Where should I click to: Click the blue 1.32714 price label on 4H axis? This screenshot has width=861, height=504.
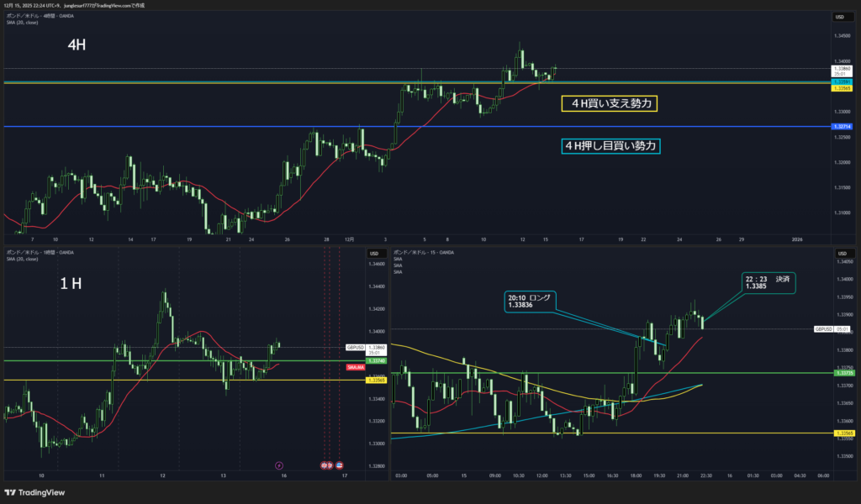(841, 126)
